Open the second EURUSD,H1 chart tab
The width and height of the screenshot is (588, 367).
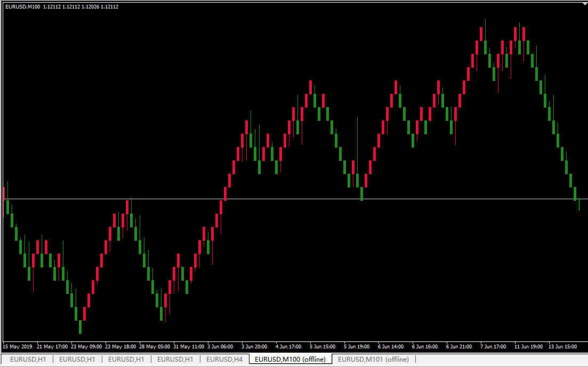tap(77, 360)
